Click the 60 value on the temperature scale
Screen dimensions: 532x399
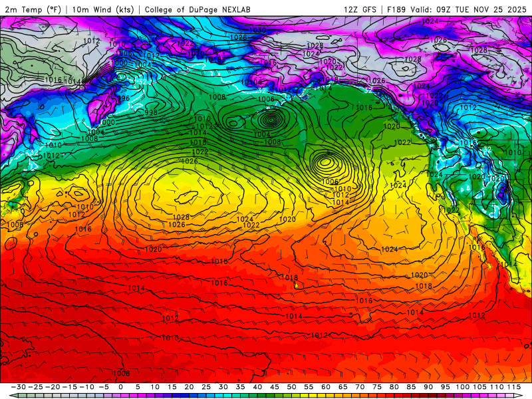tap(326, 387)
